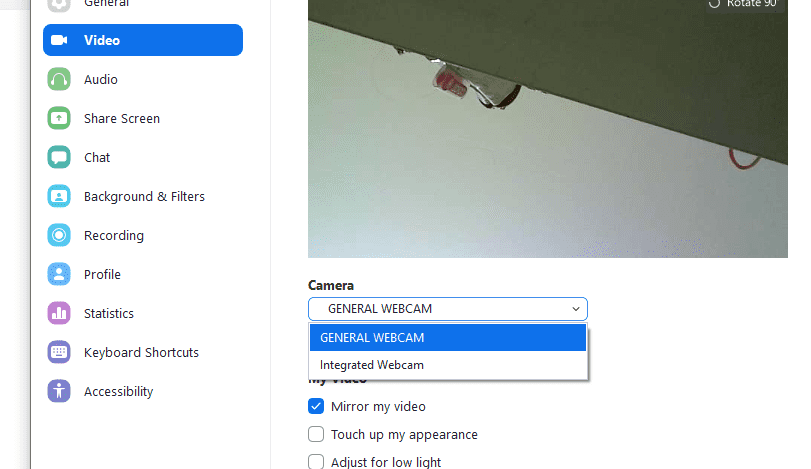Open Audio settings via headphone icon
The height and width of the screenshot is (469, 811).
(x=59, y=80)
